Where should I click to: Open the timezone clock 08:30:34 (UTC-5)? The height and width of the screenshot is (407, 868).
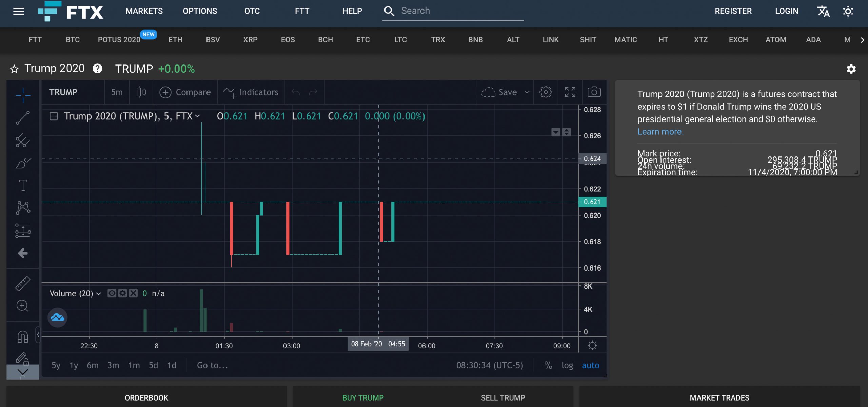tap(490, 365)
